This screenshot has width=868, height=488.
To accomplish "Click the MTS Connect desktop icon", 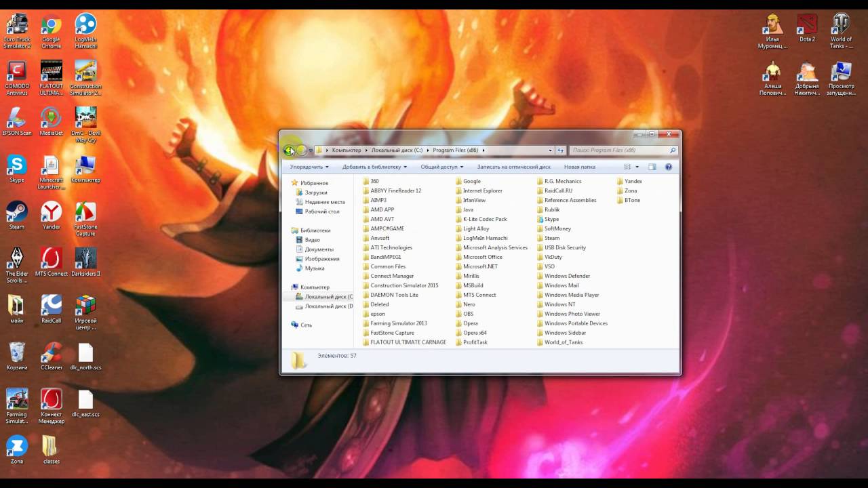I will tap(51, 262).
